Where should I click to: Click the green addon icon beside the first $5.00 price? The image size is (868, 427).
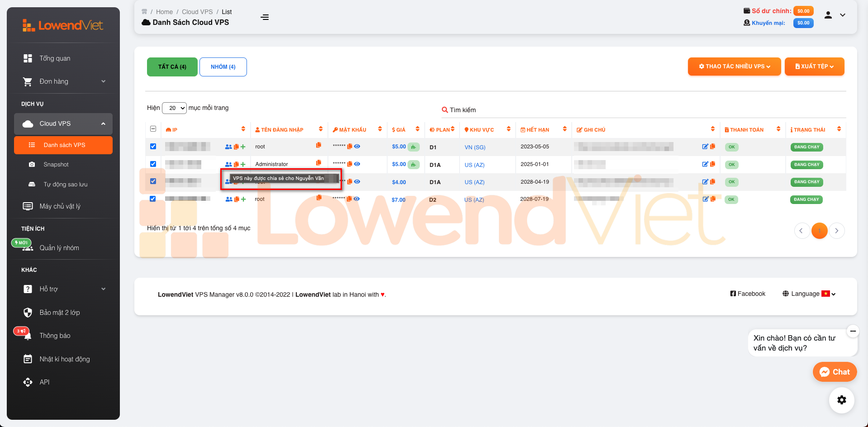(413, 147)
